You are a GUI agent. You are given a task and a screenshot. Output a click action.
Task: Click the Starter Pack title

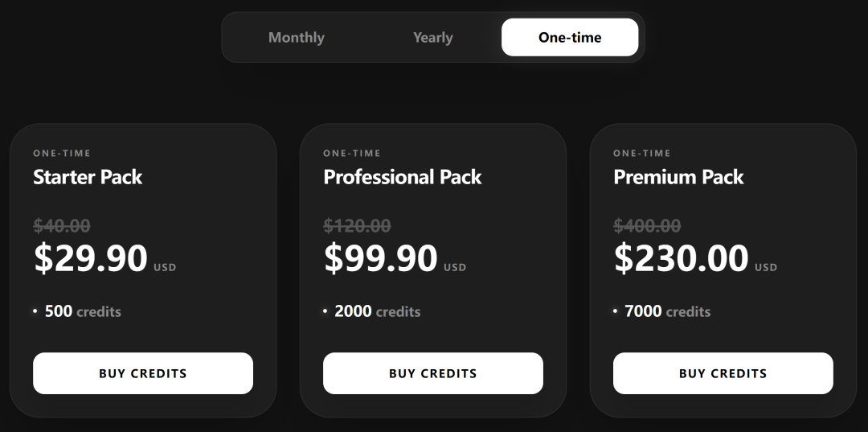coord(88,177)
